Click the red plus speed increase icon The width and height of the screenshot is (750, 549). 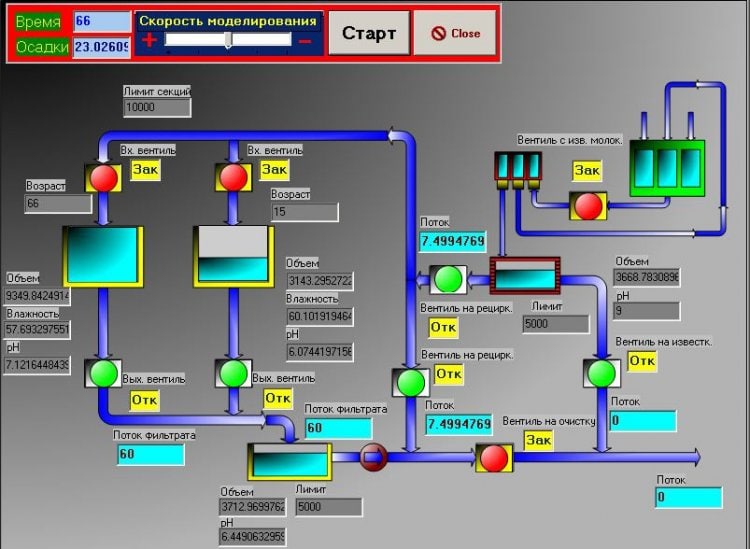click(x=149, y=40)
